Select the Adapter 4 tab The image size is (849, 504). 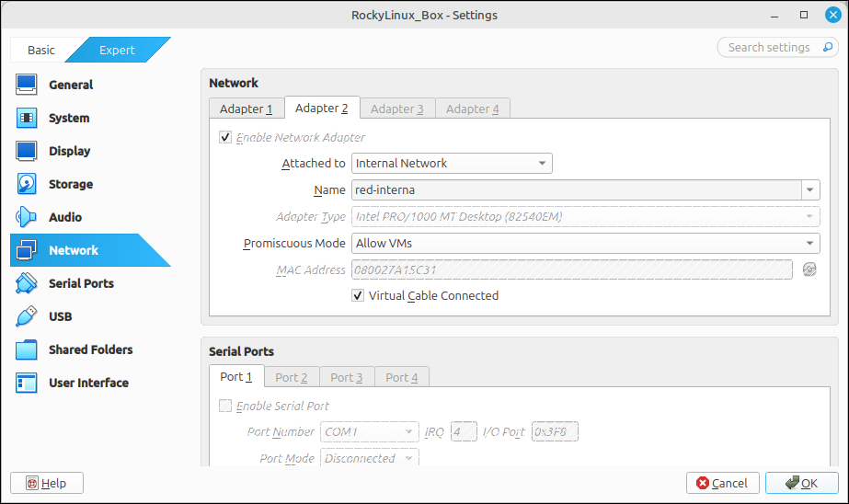coord(472,109)
